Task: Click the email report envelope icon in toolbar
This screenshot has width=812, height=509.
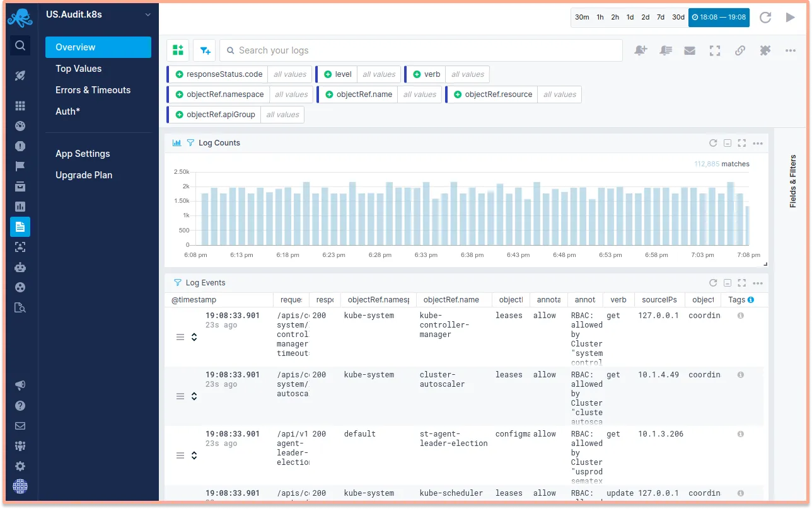Action: (690, 50)
